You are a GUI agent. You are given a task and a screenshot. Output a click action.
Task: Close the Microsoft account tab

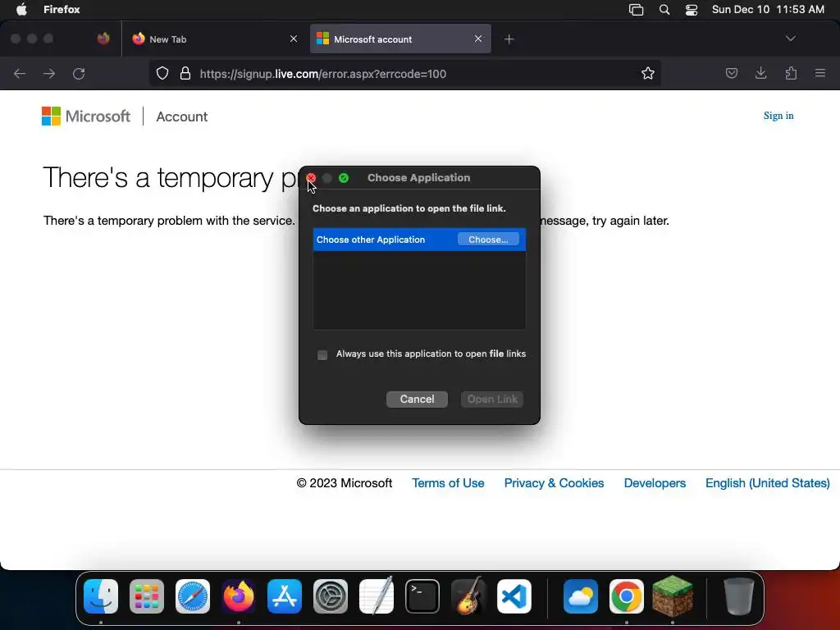coord(478,39)
